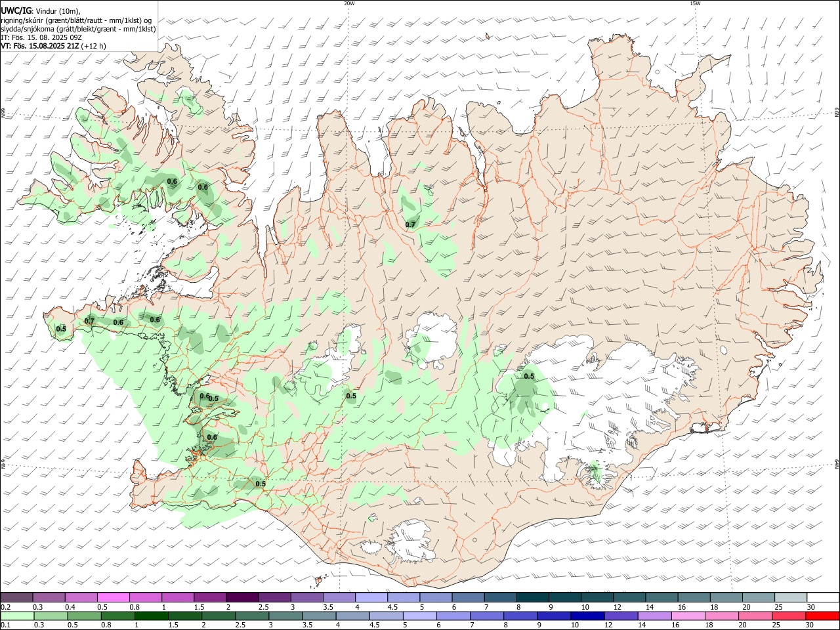
Task: Click the 'VT: Fös. 15.08.2025 21Z (+12 h)' line
Action: [x=53, y=46]
